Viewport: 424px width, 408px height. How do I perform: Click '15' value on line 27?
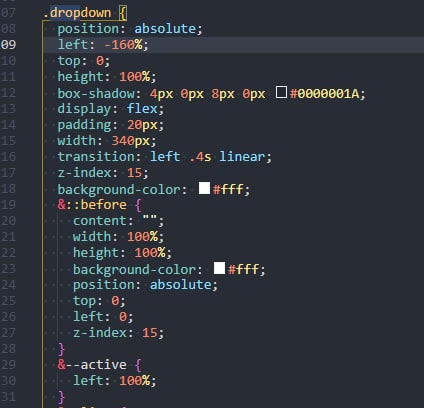coord(150,333)
